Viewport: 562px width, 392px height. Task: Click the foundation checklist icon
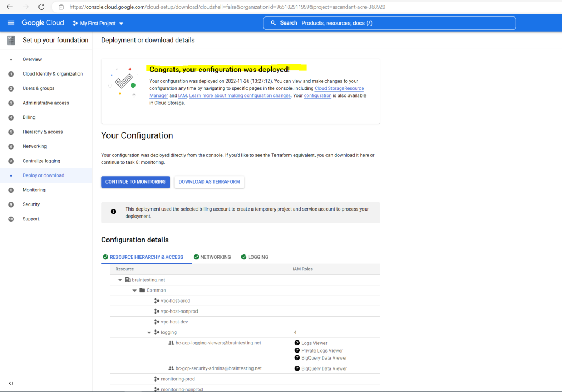click(x=11, y=40)
